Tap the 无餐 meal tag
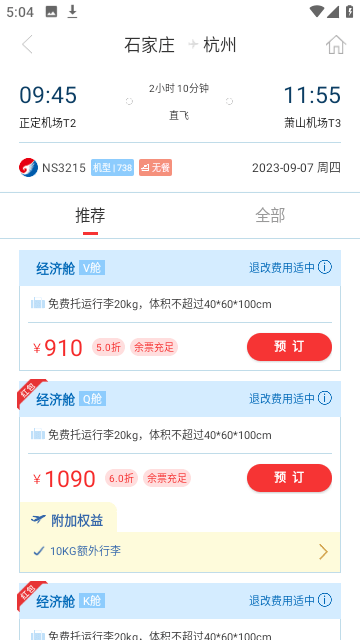 click(155, 168)
